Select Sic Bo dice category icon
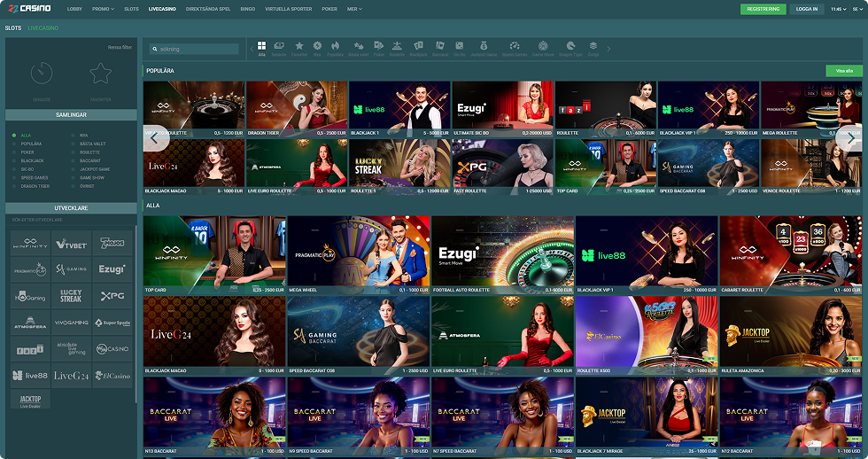Screen dimensions: 868x459 point(460,46)
